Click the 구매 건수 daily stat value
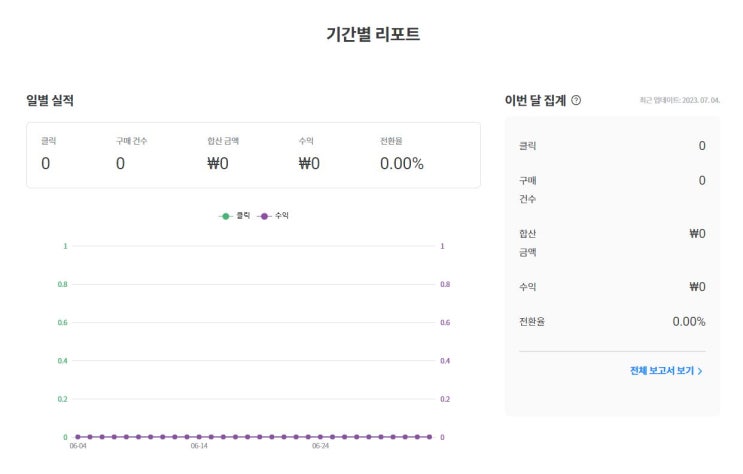 tap(120, 163)
